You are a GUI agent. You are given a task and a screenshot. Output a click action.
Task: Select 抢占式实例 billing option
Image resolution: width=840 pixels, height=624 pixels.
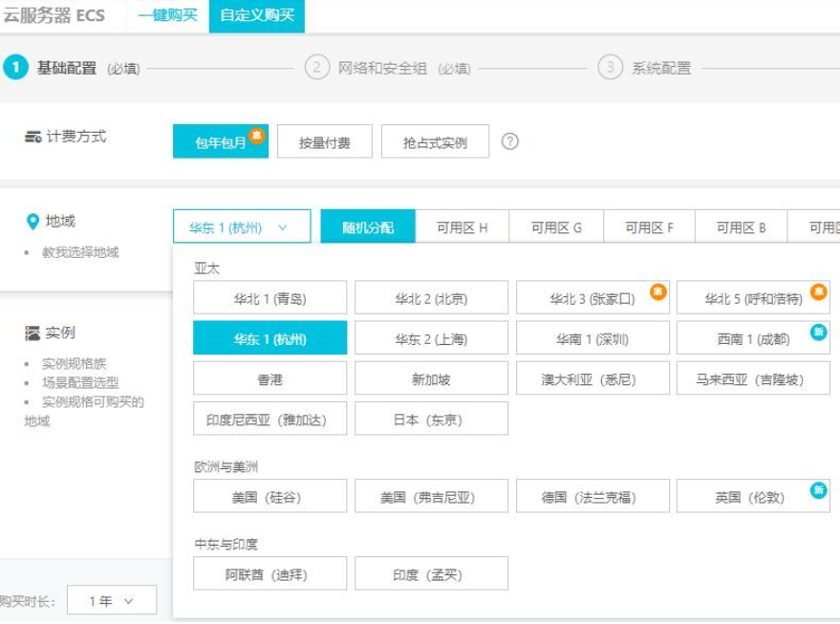(435, 142)
